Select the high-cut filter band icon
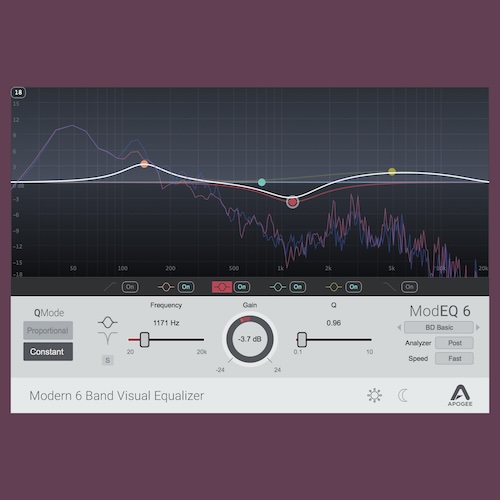Image resolution: width=500 pixels, height=500 pixels. click(x=389, y=287)
